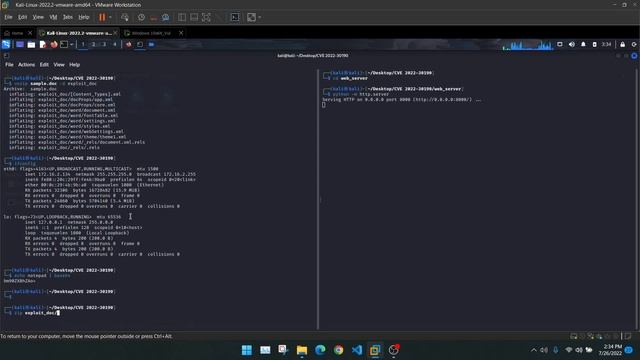Open the Windows Start menu
This screenshot has height=360, width=640.
(x=247, y=350)
